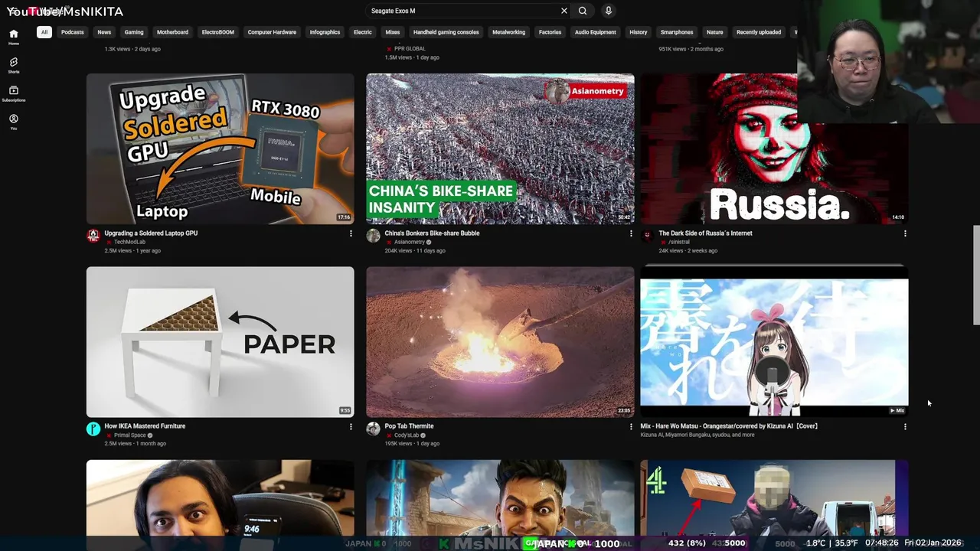This screenshot has width=980, height=551.
Task: Click /sinistral channel avatar
Action: pyautogui.click(x=647, y=236)
